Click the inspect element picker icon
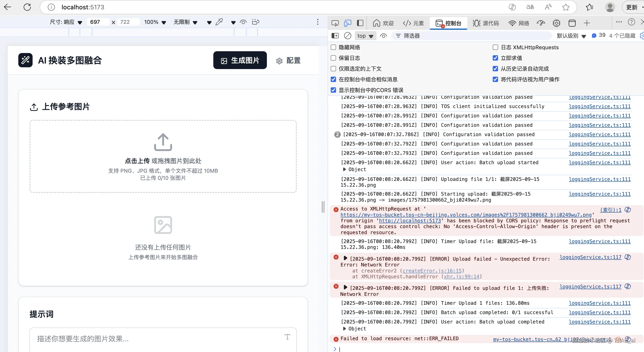 pyautogui.click(x=335, y=23)
